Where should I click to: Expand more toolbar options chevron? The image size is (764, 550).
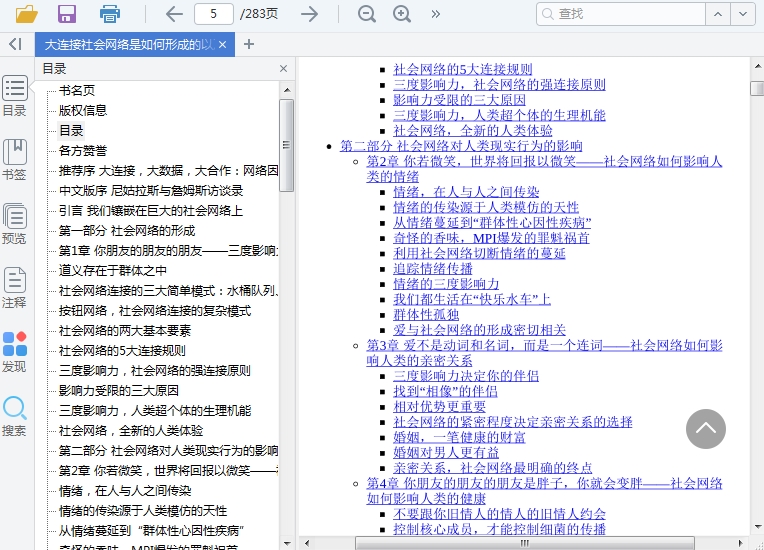(436, 14)
